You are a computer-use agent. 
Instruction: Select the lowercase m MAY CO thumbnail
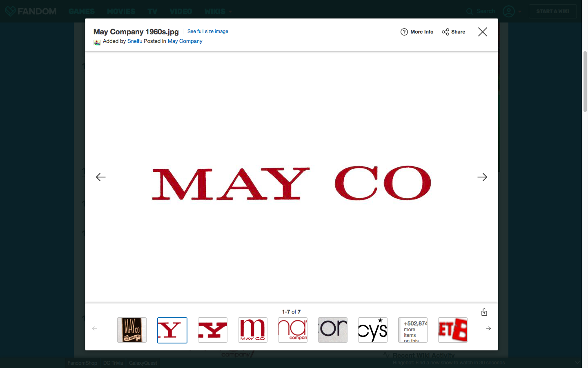click(x=253, y=330)
